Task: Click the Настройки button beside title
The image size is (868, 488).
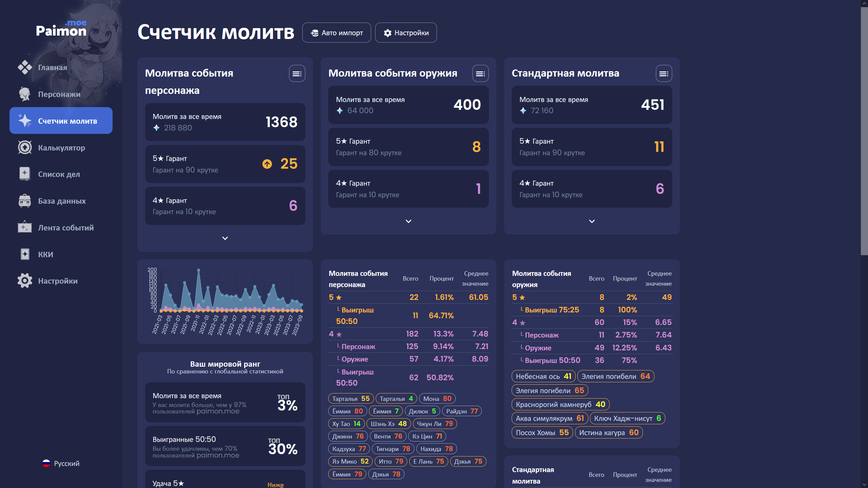Action: pos(406,33)
